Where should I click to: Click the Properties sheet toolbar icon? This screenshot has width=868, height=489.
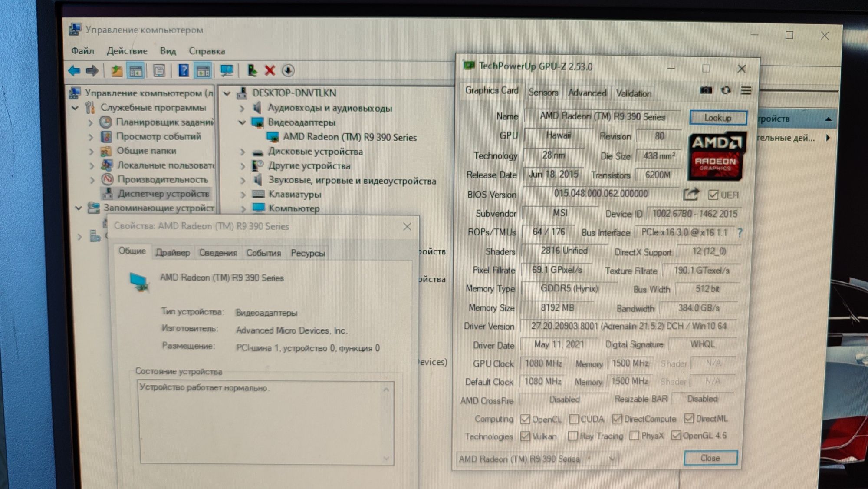(x=159, y=71)
